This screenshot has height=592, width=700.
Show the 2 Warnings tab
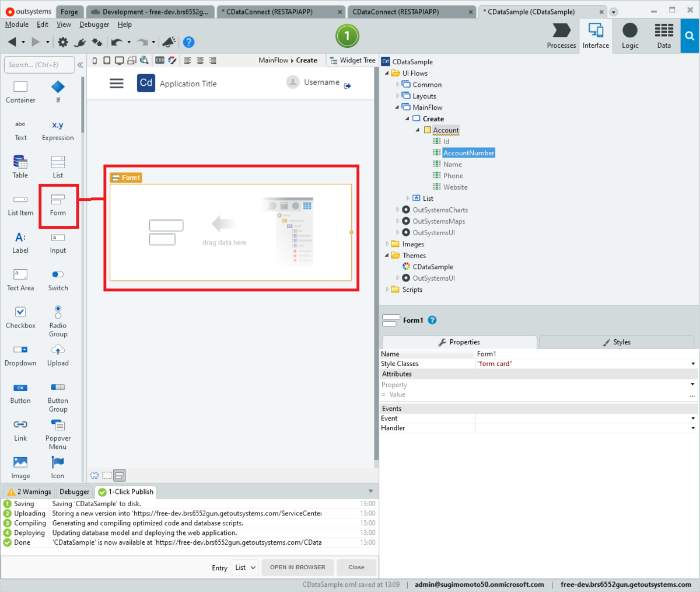coord(30,492)
